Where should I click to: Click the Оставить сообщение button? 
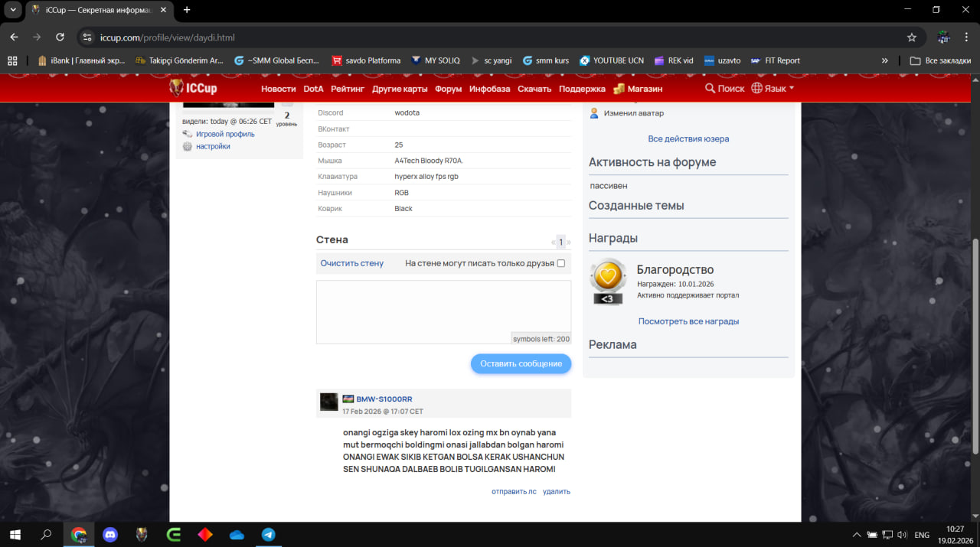coord(521,364)
